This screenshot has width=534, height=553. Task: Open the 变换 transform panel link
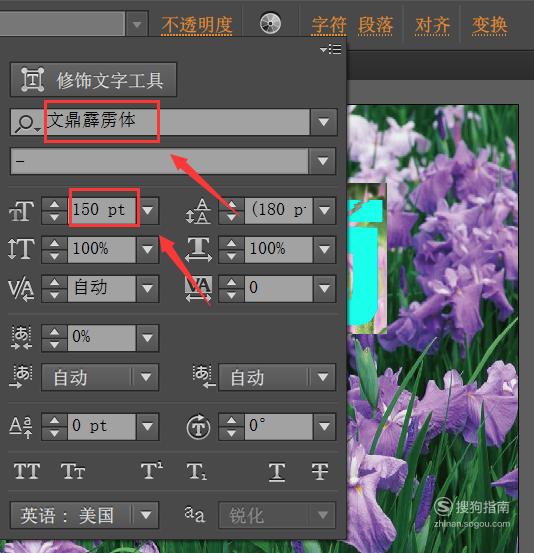pos(490,25)
